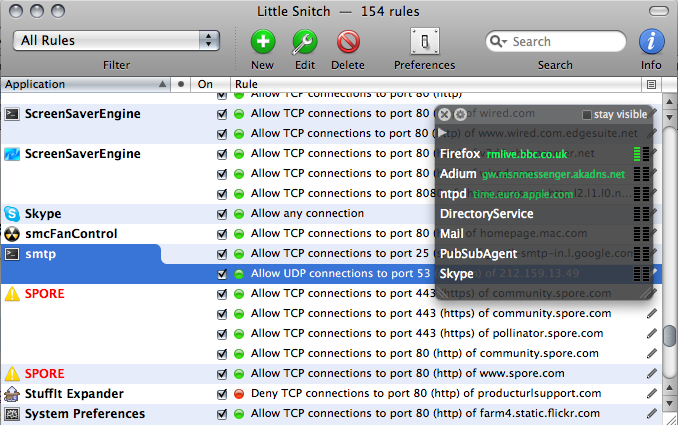Click the rmlive.bbc.co.uk host link

click(x=527, y=154)
